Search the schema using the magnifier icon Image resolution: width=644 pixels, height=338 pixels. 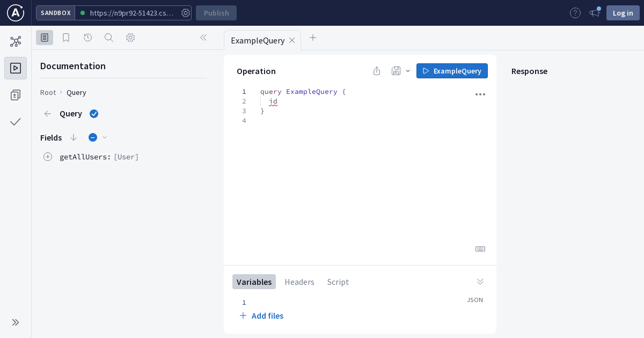point(109,38)
